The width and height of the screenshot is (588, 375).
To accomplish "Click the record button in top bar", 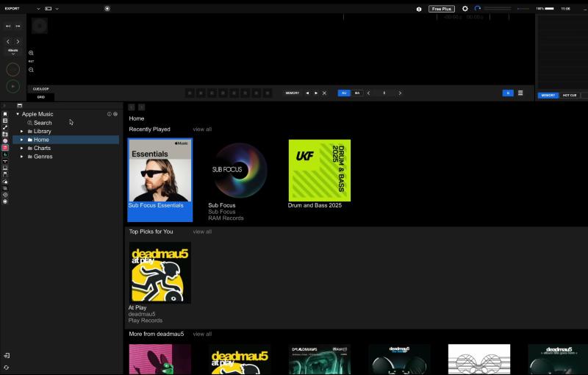I will click(107, 9).
